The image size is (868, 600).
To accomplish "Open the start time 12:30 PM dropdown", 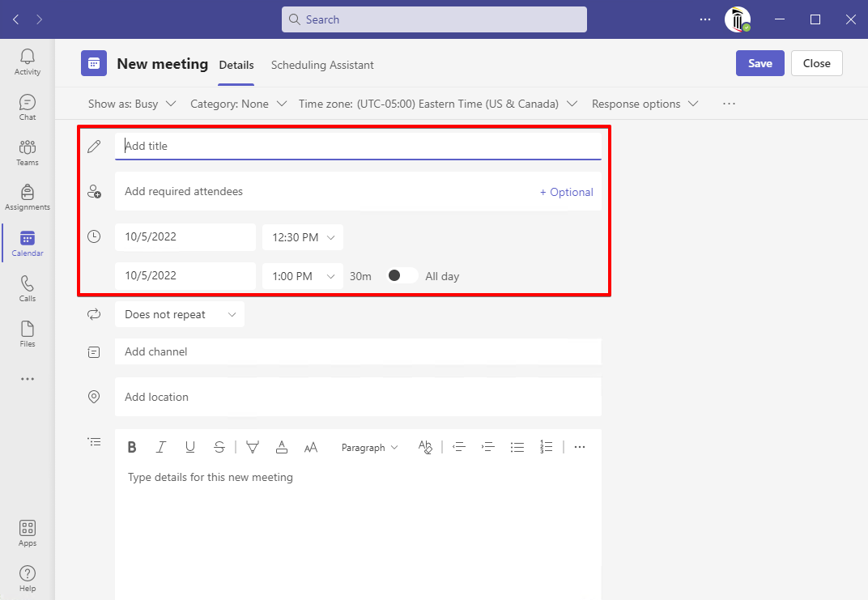I will tap(303, 237).
